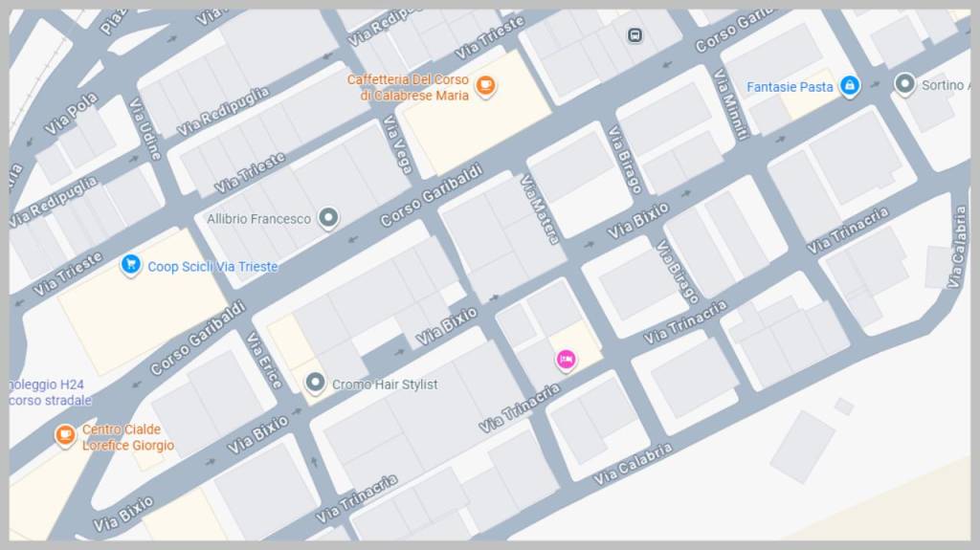Click the 'Allibrio Francesco' place name
980x550 pixels.
[258, 219]
